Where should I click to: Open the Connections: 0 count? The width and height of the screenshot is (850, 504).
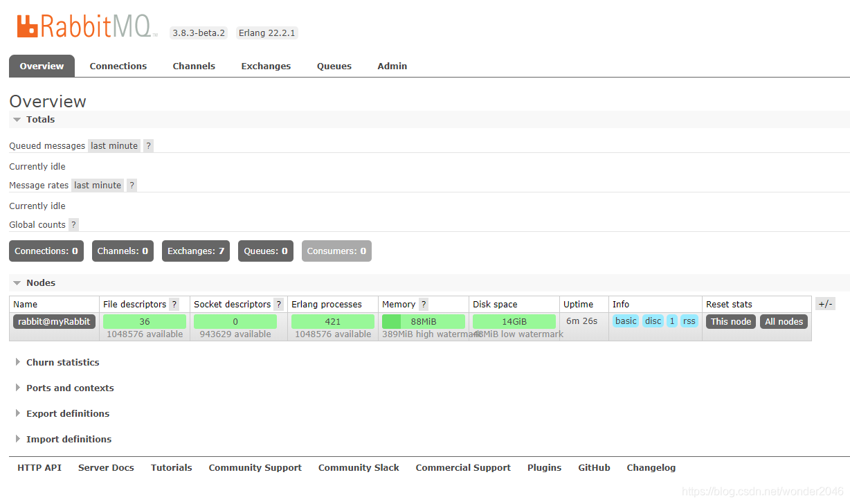pyautogui.click(x=46, y=251)
